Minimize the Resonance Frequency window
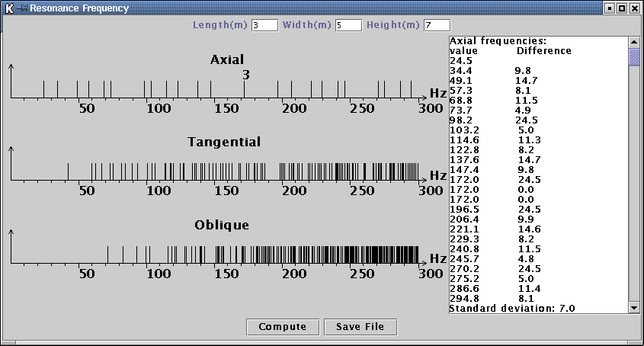The image size is (644, 346). pyautogui.click(x=609, y=8)
